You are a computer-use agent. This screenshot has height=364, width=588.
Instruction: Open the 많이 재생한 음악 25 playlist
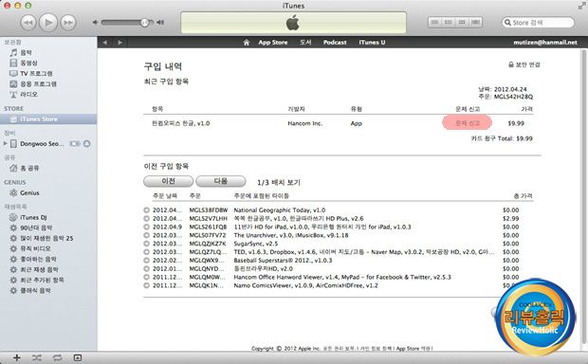coord(46,239)
